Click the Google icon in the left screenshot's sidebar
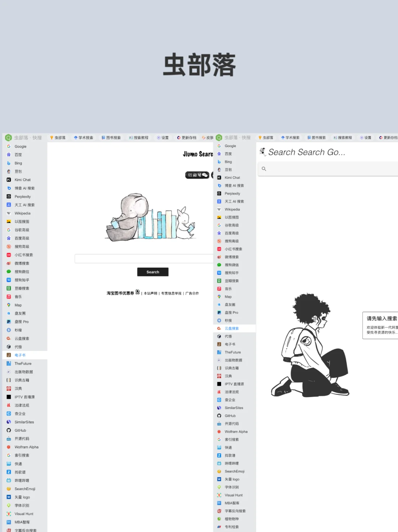This screenshot has height=532, width=398. [8, 146]
